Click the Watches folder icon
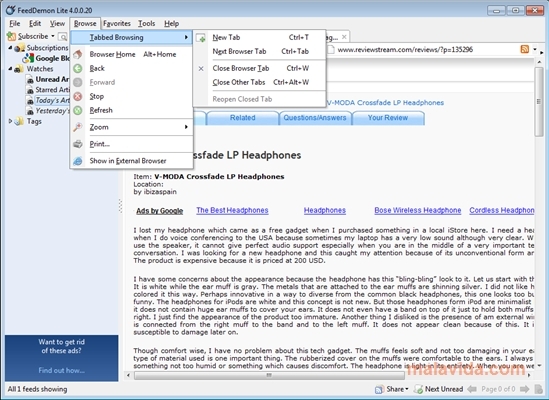This screenshot has width=549, height=400. 19,69
